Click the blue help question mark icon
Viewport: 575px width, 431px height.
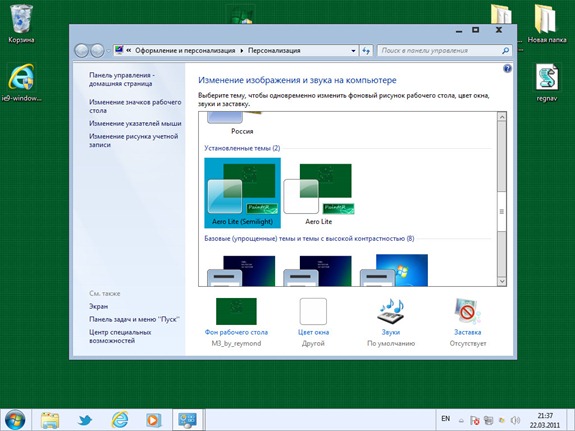507,69
